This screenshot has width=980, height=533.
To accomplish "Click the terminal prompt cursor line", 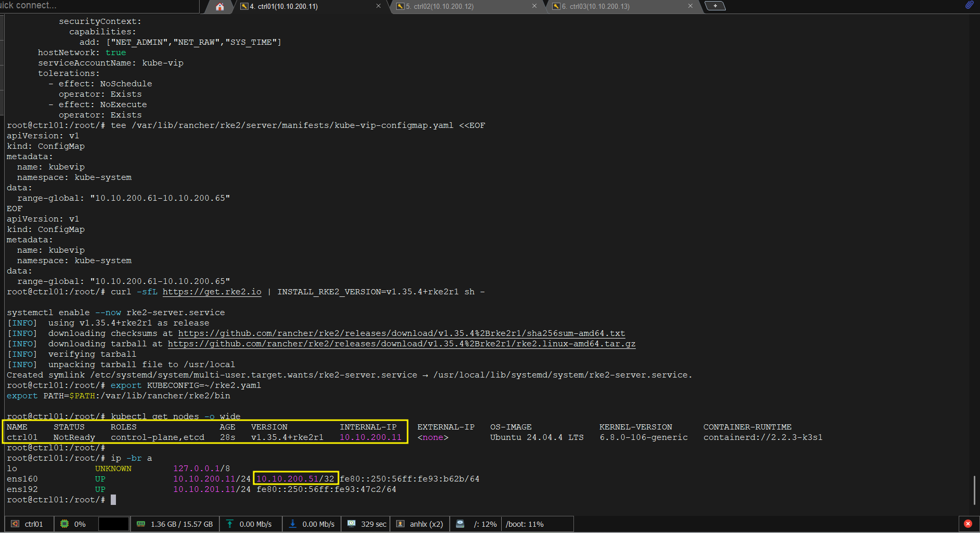I will [61, 500].
